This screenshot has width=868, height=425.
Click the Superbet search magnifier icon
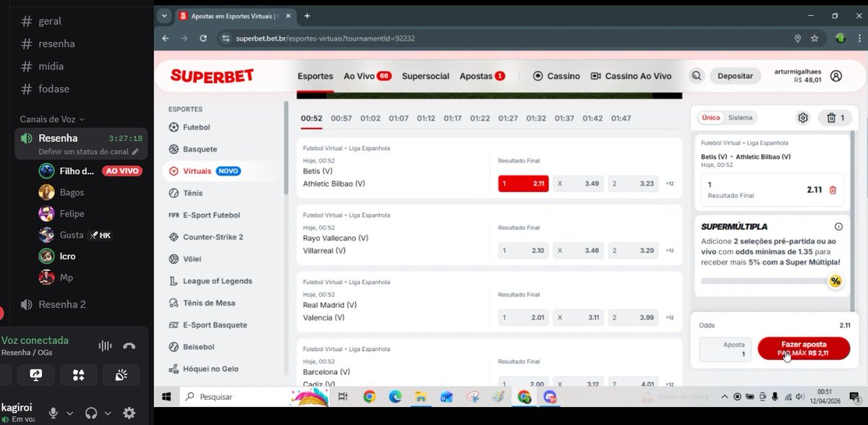696,76
